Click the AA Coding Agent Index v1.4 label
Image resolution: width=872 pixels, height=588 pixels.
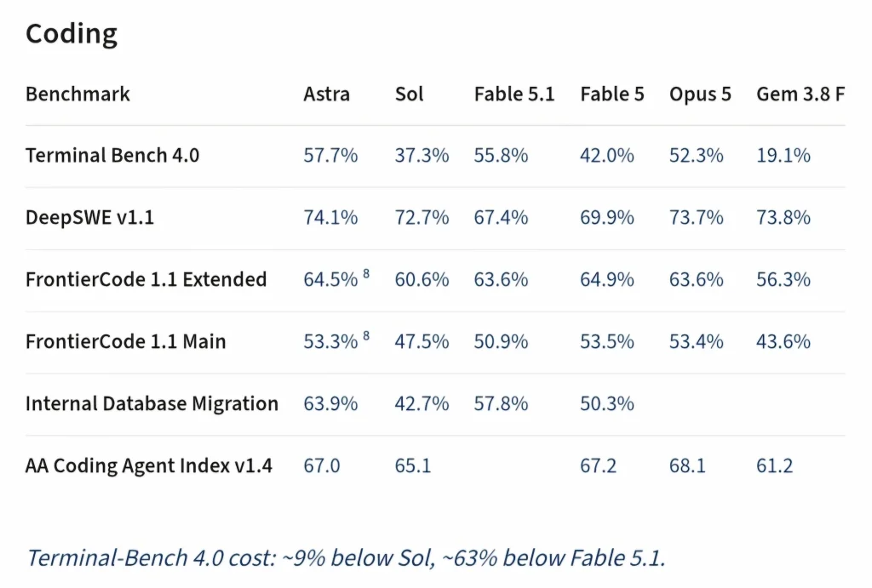point(149,465)
